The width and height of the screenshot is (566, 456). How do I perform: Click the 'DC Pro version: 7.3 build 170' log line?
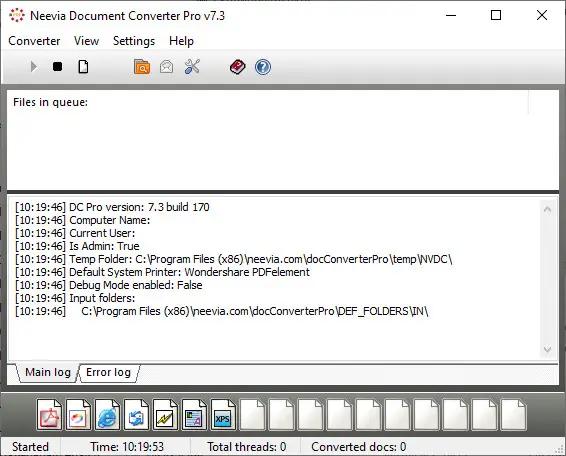(112, 207)
